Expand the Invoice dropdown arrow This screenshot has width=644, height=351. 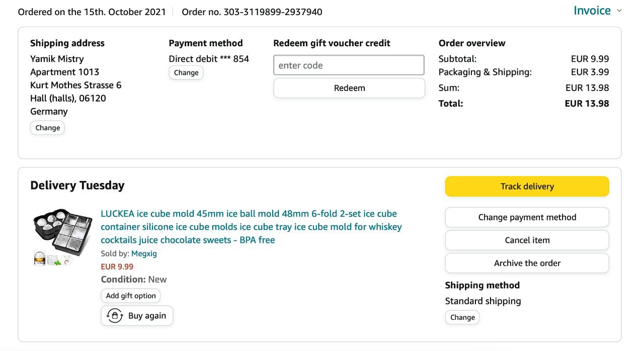(x=619, y=11)
